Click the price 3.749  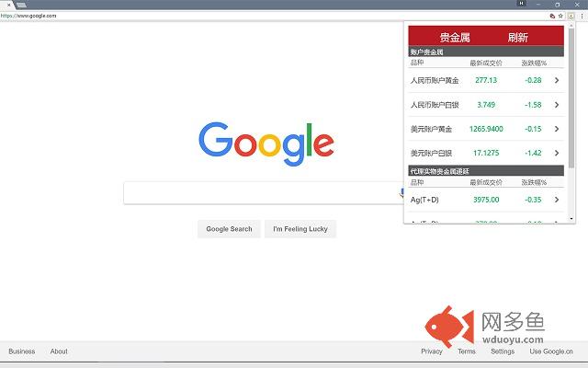point(486,104)
